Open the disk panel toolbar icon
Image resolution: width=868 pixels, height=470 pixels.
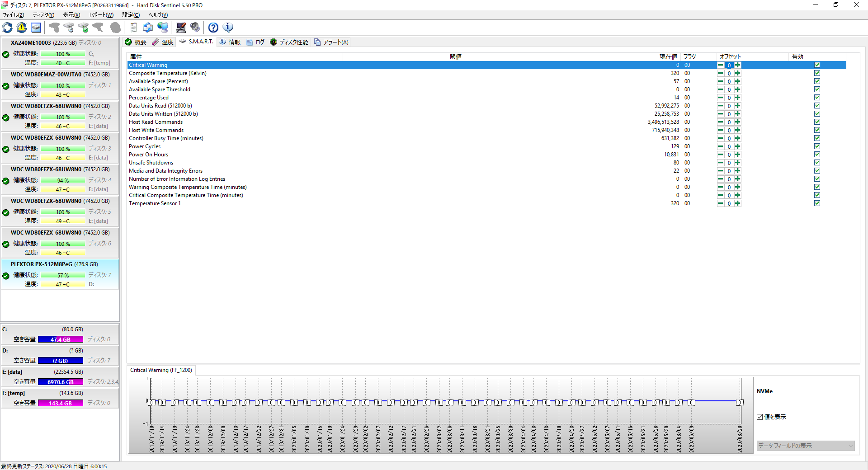pyautogui.click(x=36, y=28)
